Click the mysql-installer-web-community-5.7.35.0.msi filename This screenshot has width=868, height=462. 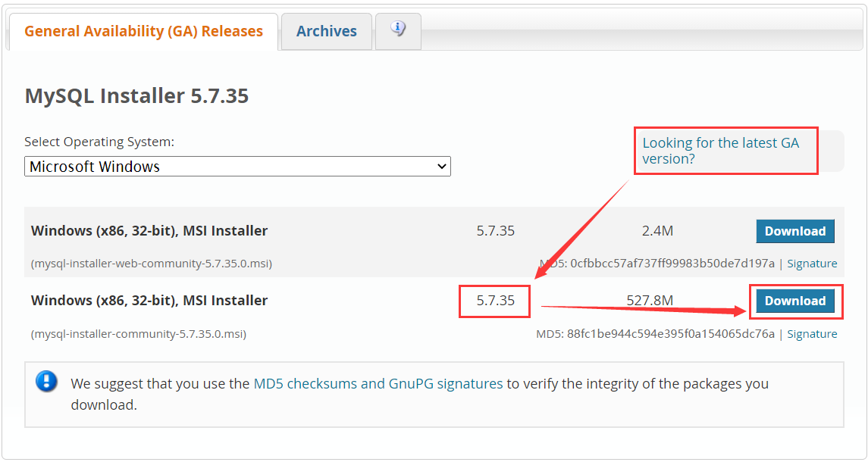click(152, 264)
